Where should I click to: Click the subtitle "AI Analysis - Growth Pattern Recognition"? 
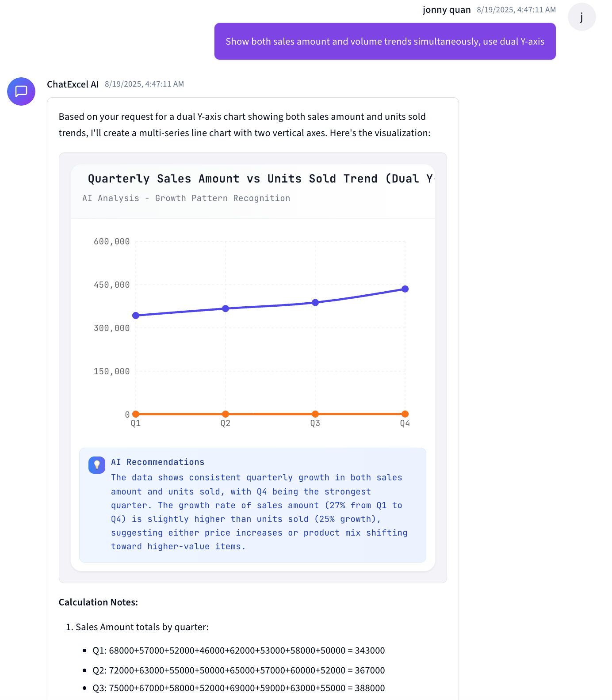click(x=186, y=198)
